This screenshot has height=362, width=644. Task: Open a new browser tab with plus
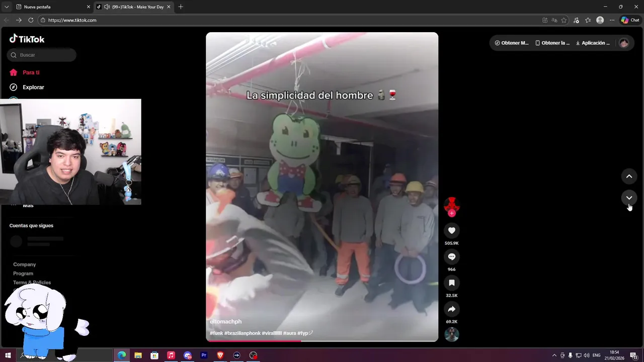click(181, 7)
